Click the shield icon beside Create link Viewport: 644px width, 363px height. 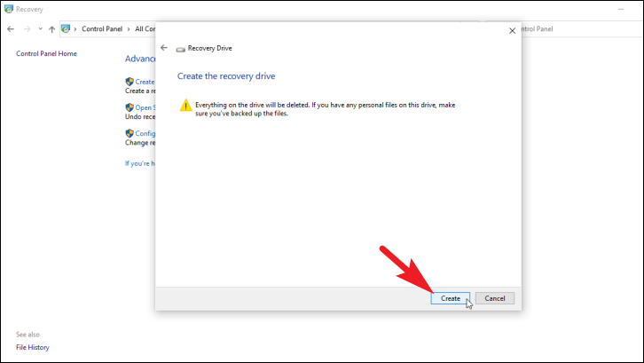tap(130, 82)
